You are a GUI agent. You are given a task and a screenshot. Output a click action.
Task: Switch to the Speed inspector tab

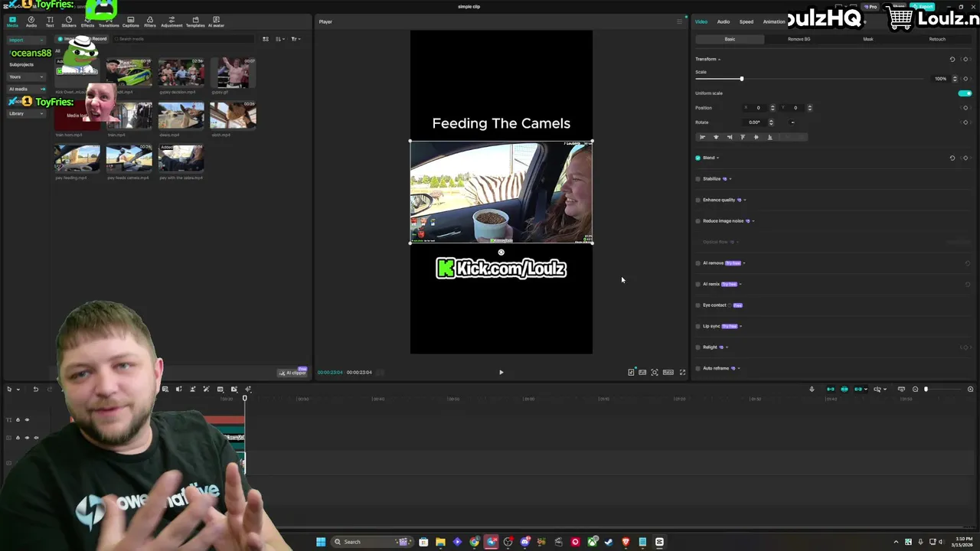pos(746,21)
